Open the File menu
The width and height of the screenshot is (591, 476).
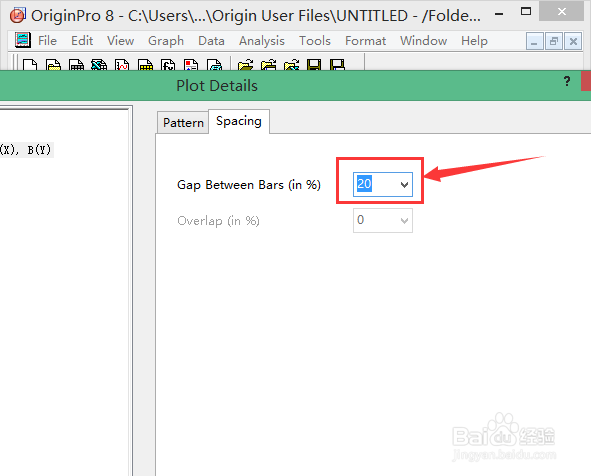tap(47, 41)
